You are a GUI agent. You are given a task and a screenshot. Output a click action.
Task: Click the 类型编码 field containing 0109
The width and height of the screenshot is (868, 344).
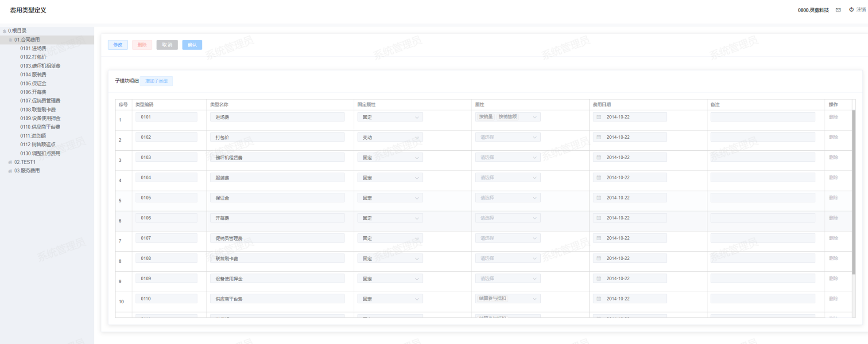point(167,278)
